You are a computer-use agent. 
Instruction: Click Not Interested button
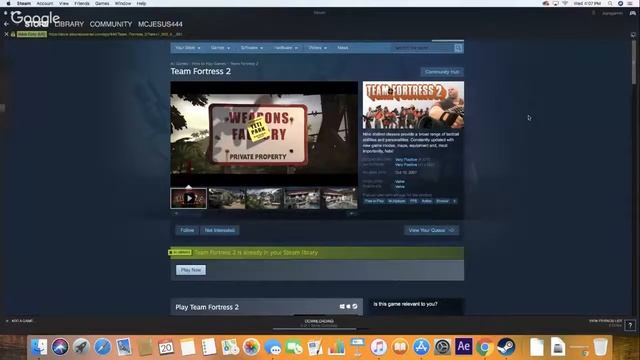pyautogui.click(x=220, y=230)
